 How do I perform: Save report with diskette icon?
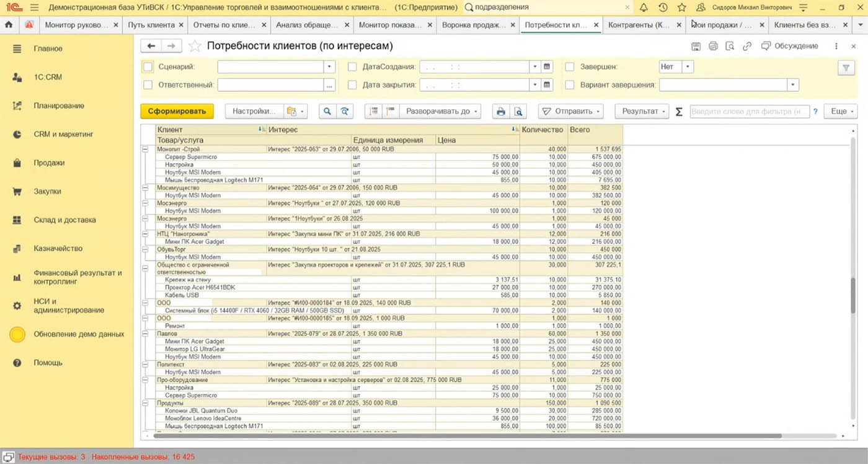coord(696,46)
